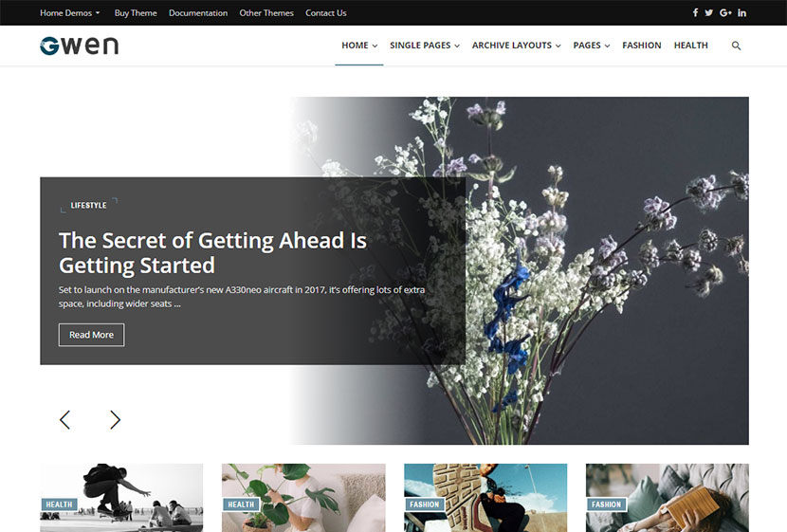Screen dimensions: 787x532
Task: Open the Facebook social icon
Action: click(695, 13)
